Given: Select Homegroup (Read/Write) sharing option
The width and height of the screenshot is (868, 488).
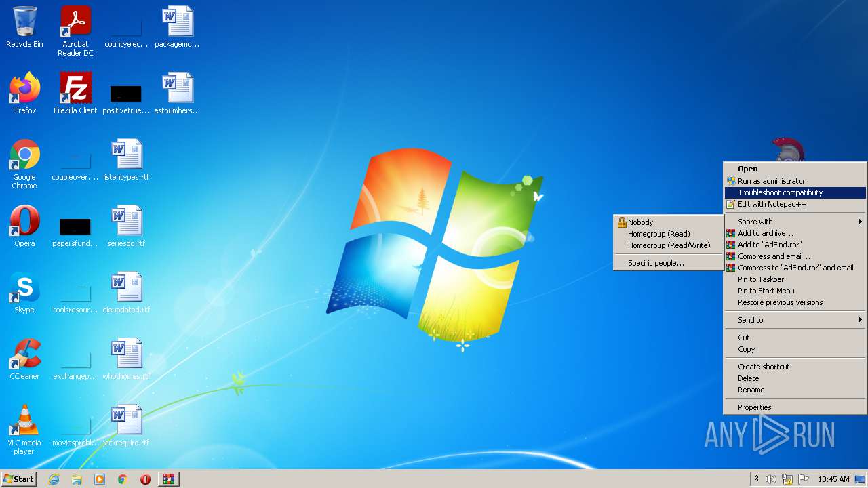Looking at the screenshot, I should pyautogui.click(x=669, y=245).
